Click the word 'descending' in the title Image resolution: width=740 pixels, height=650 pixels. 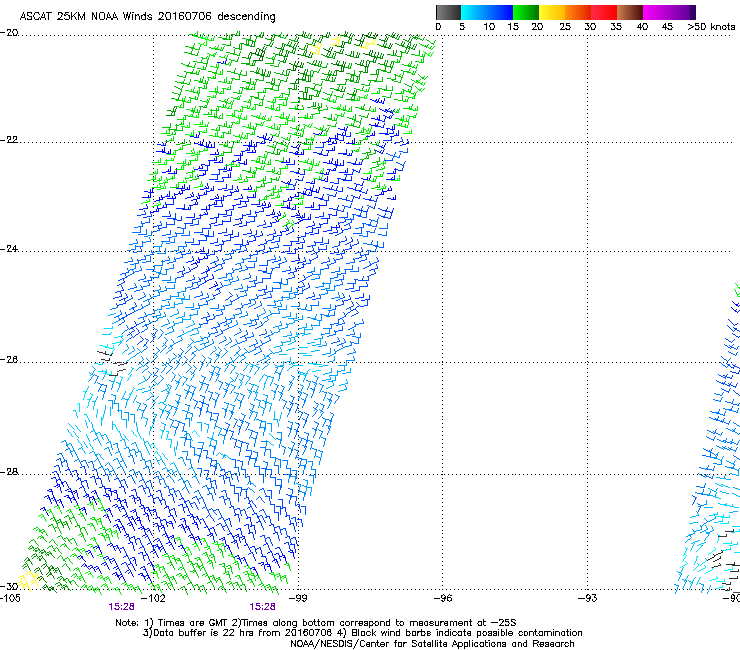tap(246, 17)
